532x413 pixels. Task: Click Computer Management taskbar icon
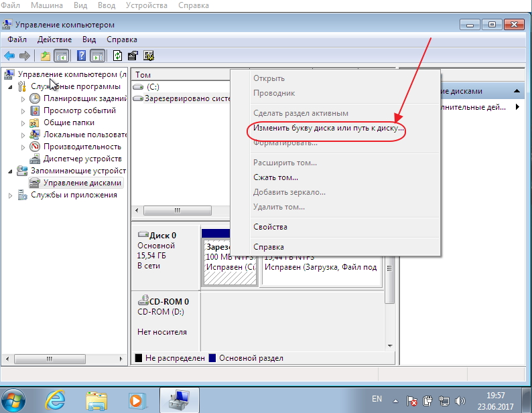tap(179, 401)
